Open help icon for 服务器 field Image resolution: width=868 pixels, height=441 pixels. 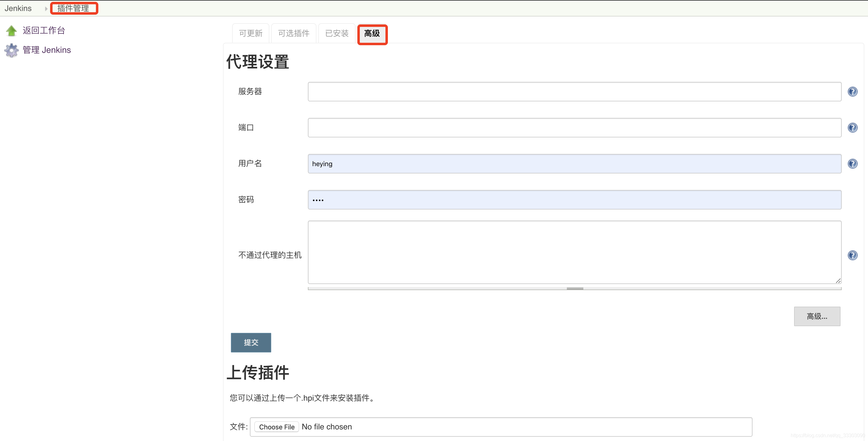(x=852, y=92)
